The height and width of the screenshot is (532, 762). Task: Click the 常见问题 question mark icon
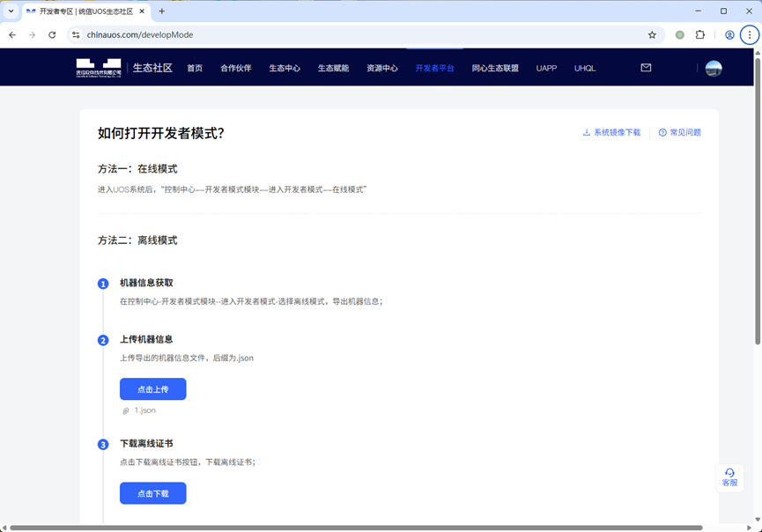pyautogui.click(x=663, y=132)
